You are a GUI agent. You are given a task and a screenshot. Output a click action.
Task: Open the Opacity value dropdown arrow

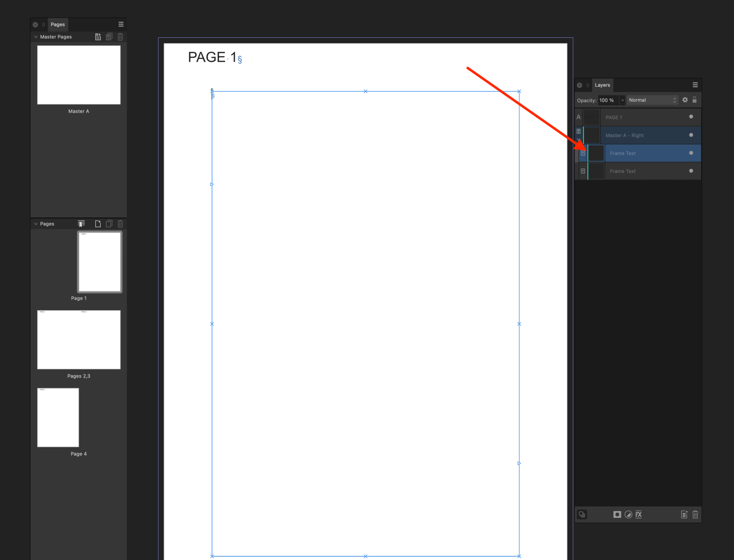tap(622, 100)
